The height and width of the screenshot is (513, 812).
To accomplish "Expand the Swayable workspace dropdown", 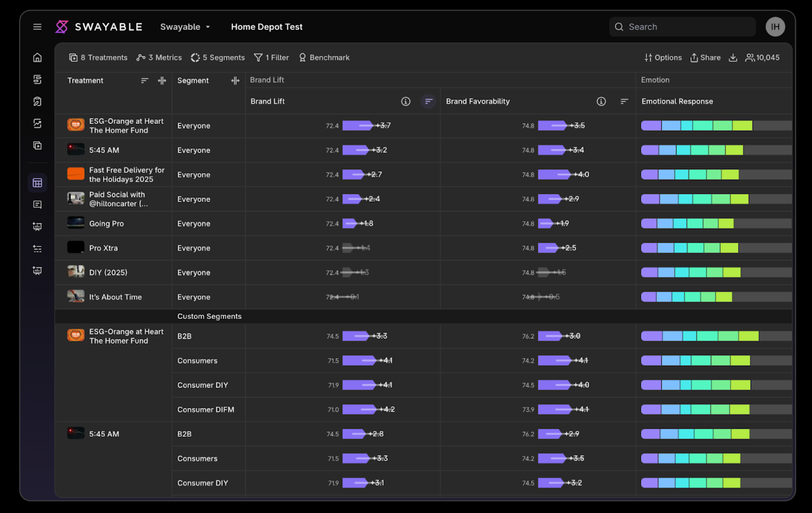I will tap(185, 27).
